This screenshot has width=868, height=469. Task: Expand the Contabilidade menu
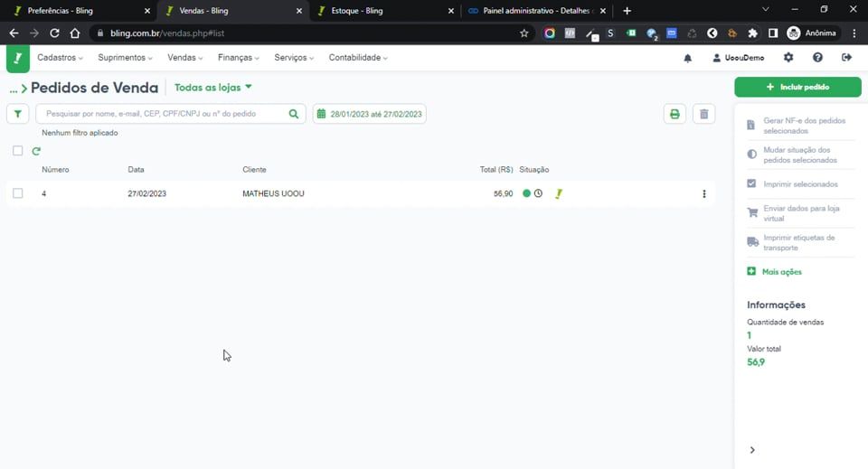point(358,58)
